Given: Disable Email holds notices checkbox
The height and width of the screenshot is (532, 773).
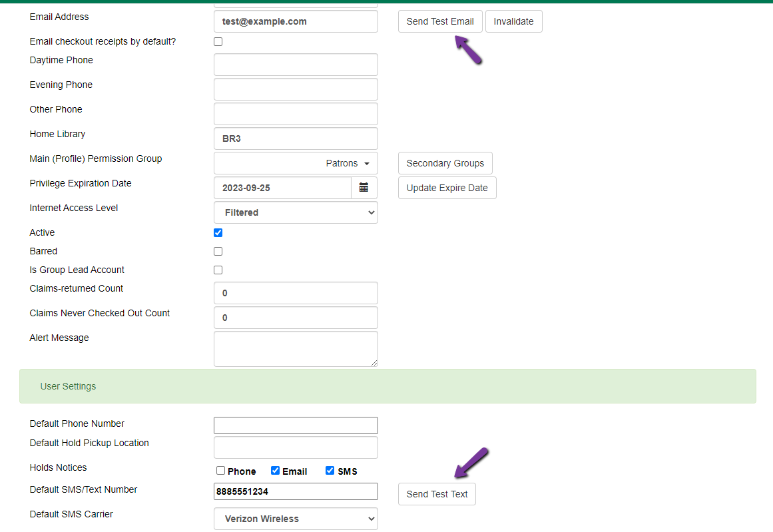Looking at the screenshot, I should [275, 471].
